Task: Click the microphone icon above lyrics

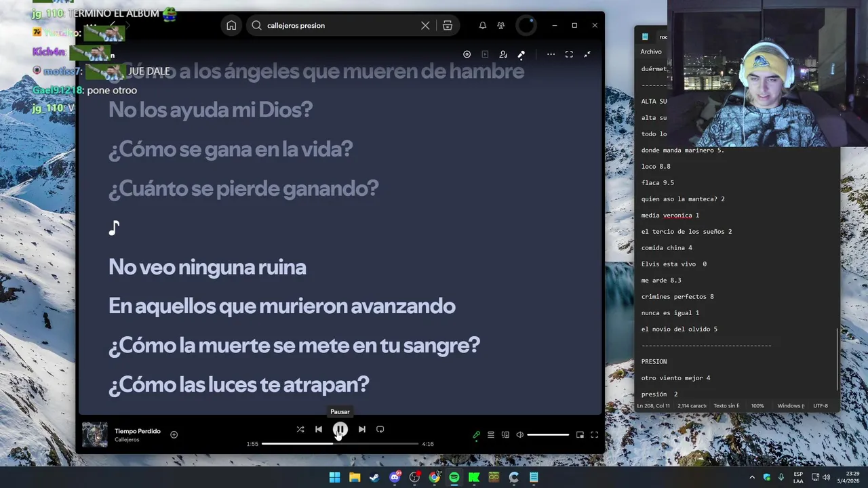Action: 521,54
